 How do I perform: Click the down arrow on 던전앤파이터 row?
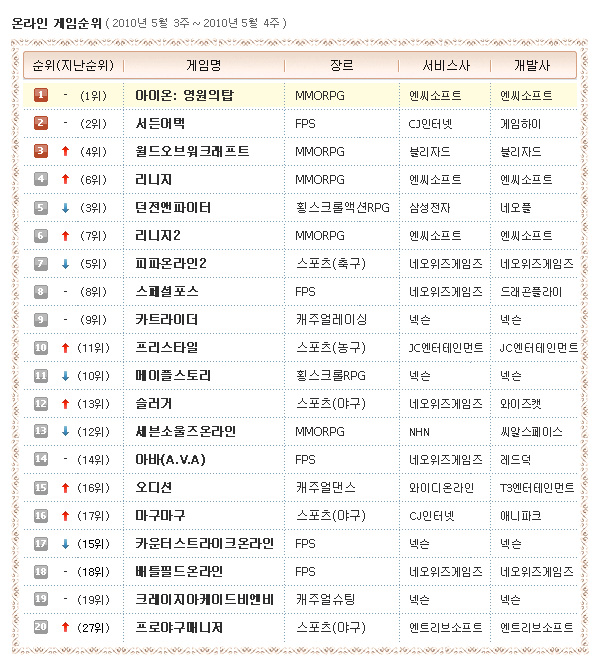[65, 207]
